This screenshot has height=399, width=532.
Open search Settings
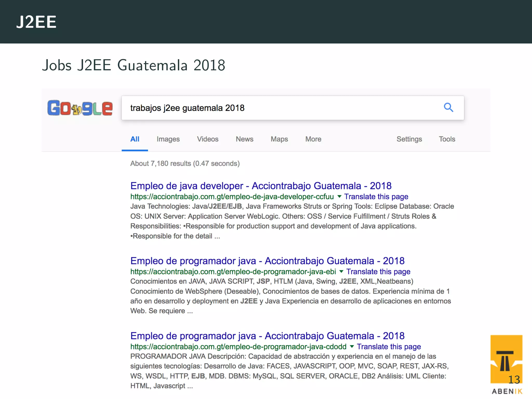point(409,139)
